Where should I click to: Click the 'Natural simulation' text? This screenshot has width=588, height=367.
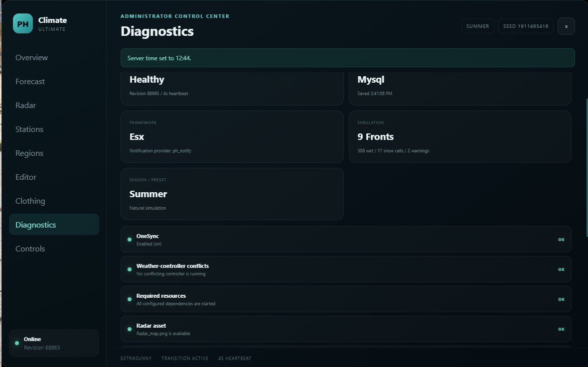pyautogui.click(x=147, y=208)
